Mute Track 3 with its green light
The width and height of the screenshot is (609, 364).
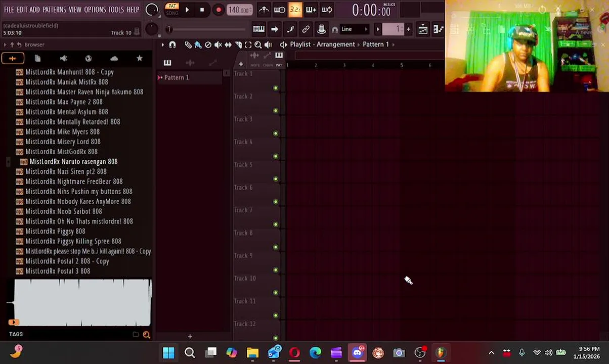click(x=276, y=133)
